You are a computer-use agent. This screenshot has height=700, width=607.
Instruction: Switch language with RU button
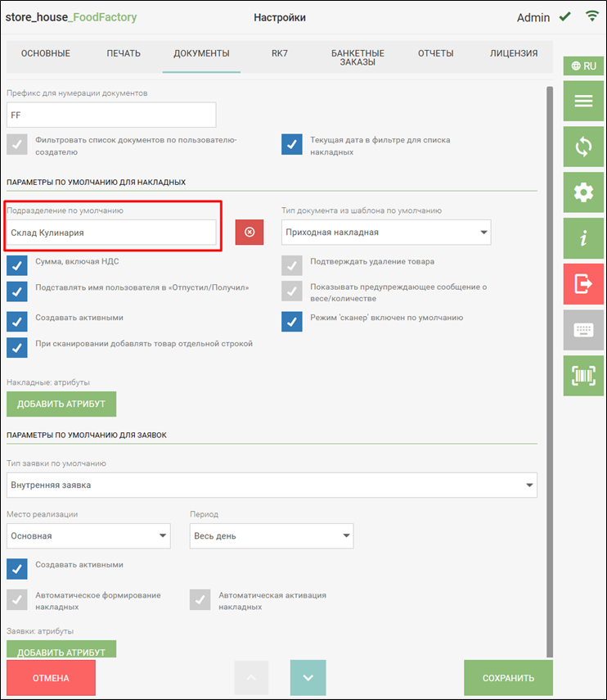[583, 66]
